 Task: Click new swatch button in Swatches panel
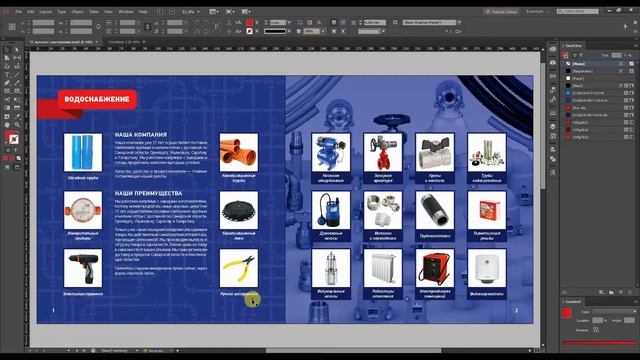coord(621,292)
